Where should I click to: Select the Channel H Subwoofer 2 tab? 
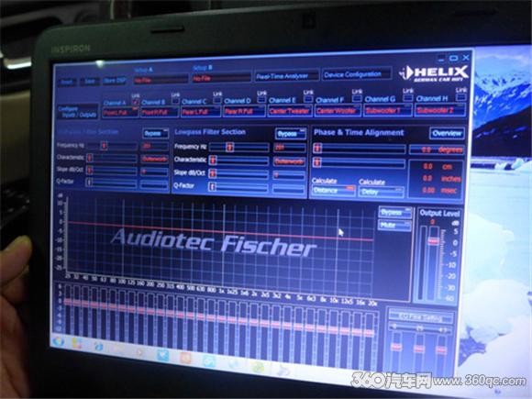439,110
